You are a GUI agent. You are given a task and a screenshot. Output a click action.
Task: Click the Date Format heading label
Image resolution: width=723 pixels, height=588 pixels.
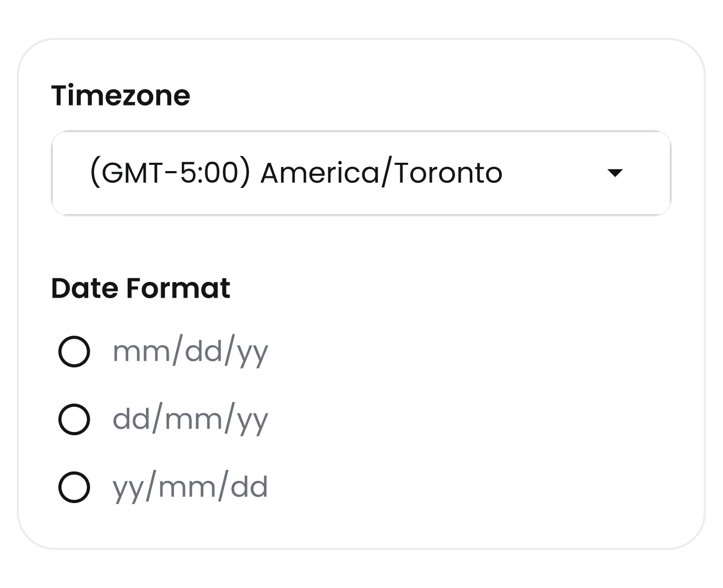tap(141, 288)
